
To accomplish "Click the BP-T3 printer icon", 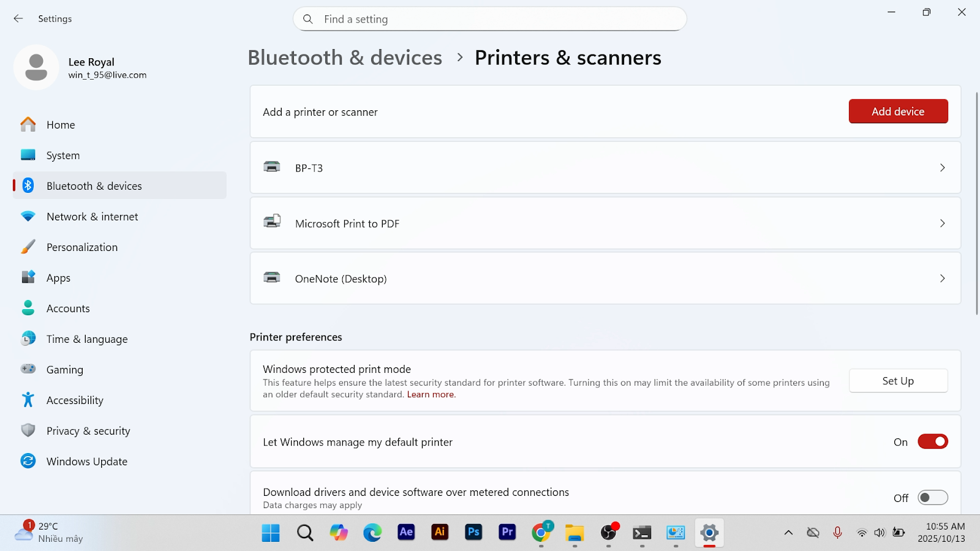I will [272, 167].
